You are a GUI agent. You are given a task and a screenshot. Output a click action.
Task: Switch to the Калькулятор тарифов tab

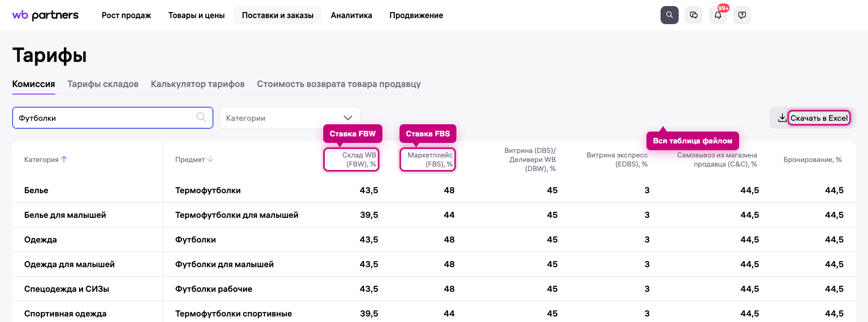198,84
